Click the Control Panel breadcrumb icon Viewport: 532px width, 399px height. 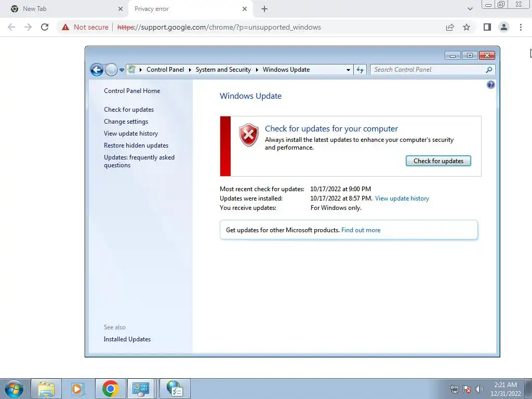coord(131,70)
